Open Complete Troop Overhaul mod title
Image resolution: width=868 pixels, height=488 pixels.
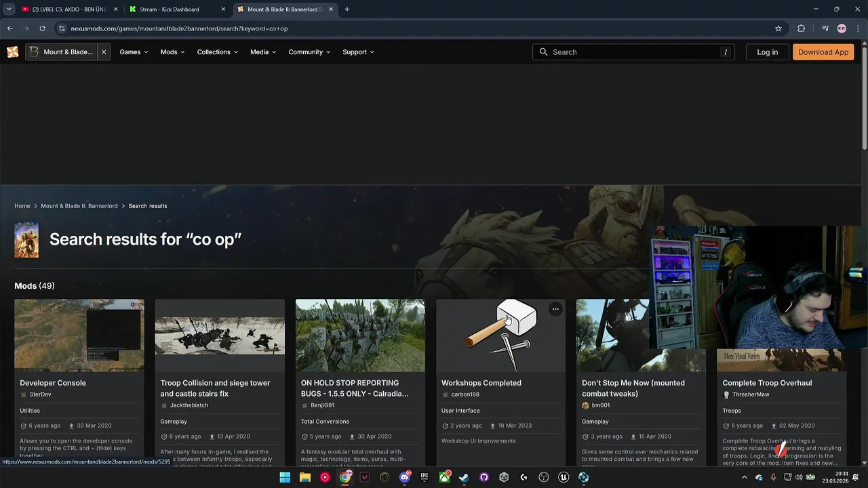click(767, 383)
